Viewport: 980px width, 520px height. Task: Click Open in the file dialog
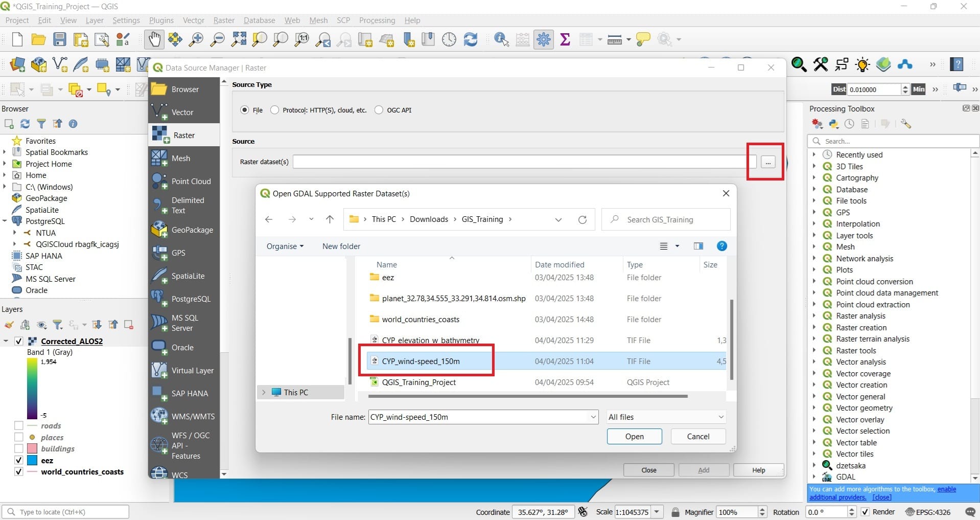[x=635, y=436]
